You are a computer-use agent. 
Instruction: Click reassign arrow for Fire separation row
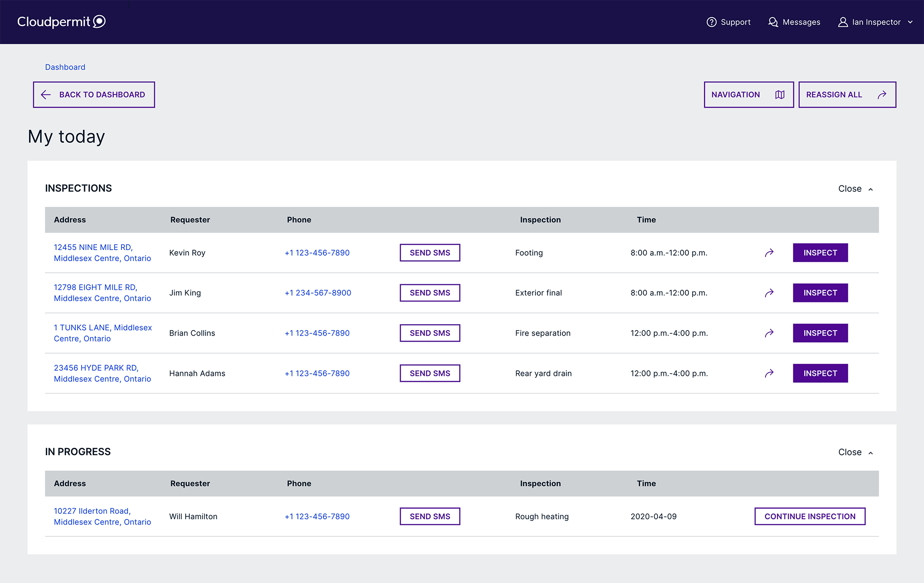[x=769, y=333]
